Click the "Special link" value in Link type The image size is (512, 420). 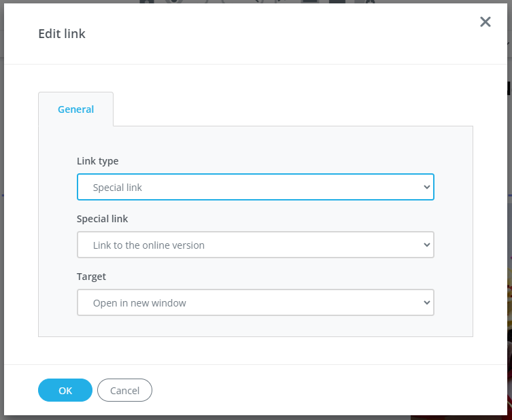pos(118,187)
